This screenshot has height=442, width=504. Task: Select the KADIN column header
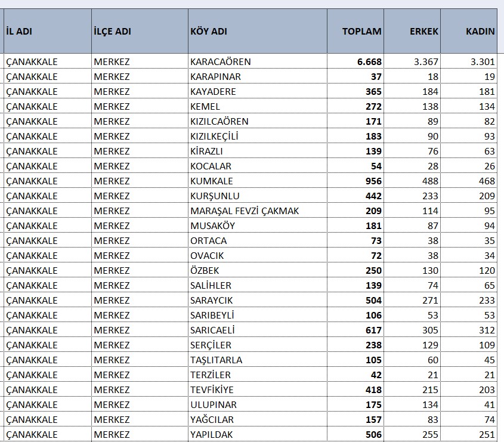[468, 32]
